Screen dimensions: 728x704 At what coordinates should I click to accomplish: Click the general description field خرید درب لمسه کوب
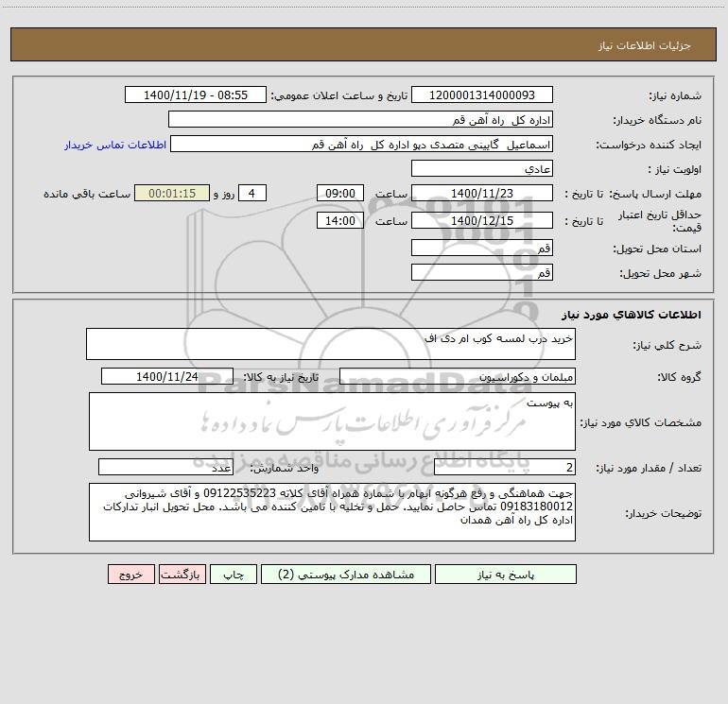point(331,344)
